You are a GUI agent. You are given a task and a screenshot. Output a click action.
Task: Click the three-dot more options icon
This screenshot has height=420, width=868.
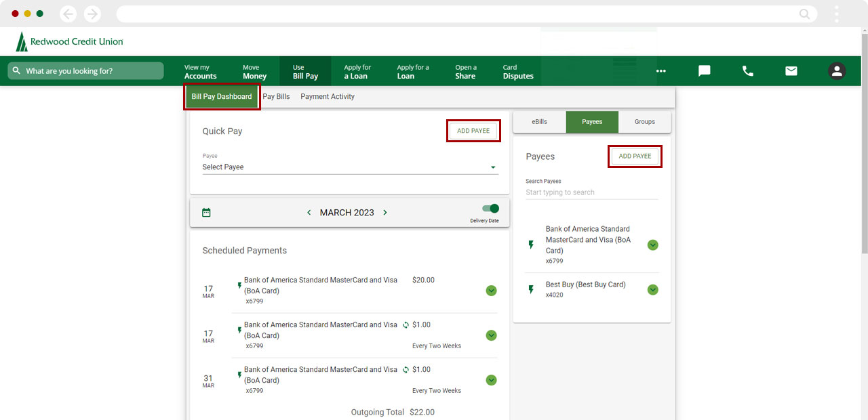(661, 71)
